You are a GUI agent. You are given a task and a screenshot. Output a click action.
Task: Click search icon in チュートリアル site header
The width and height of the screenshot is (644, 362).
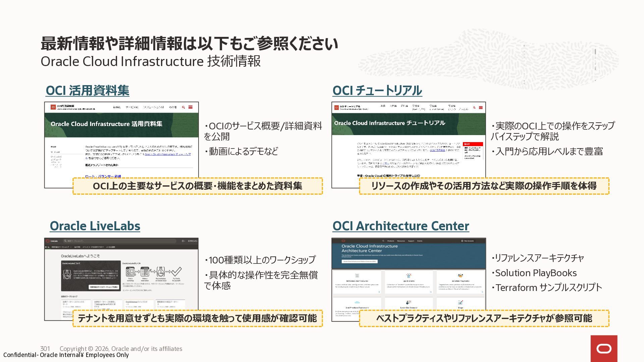pos(474,108)
